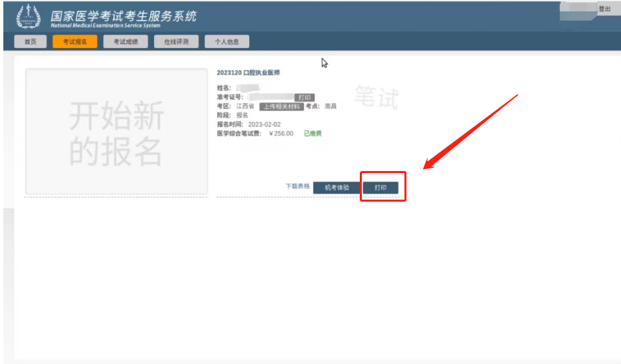
Task: Go to the 首页 tab
Action: tap(30, 42)
